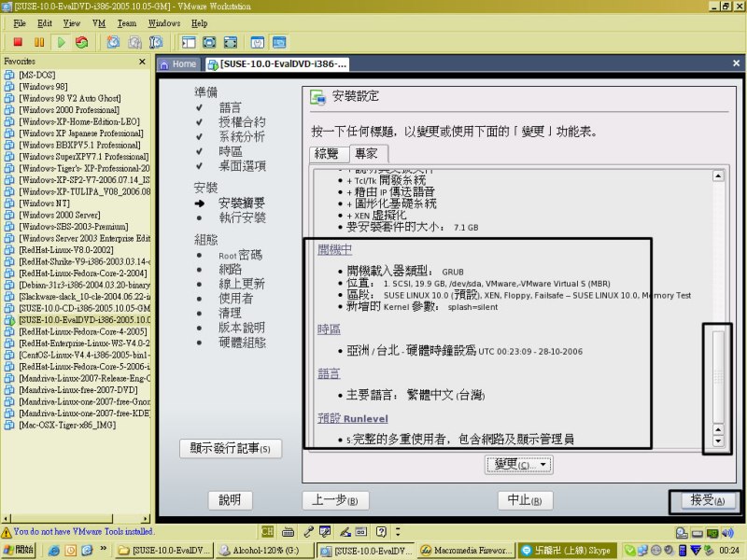Open the Skype taskbar item
This screenshot has width=747, height=560.
(x=567, y=551)
